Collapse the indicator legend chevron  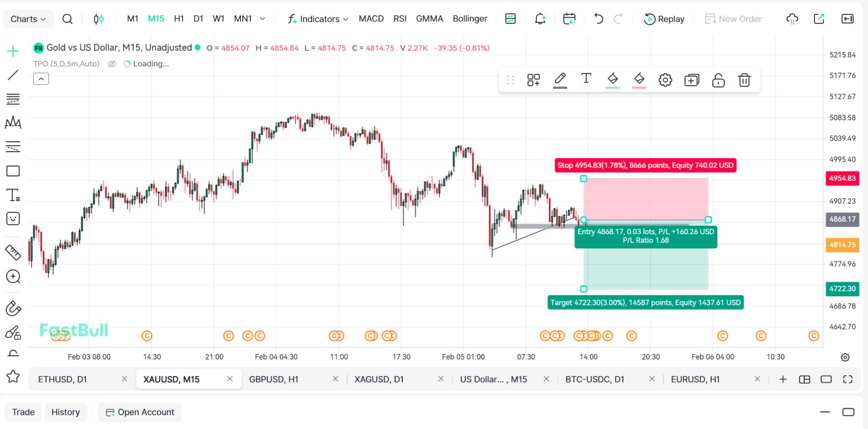[x=41, y=79]
